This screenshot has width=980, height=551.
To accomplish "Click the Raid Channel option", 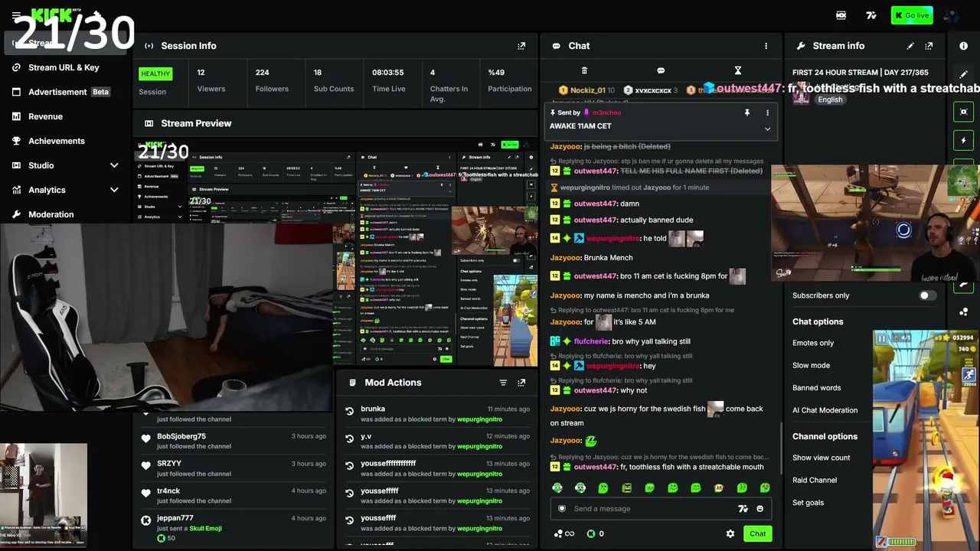I will [815, 480].
